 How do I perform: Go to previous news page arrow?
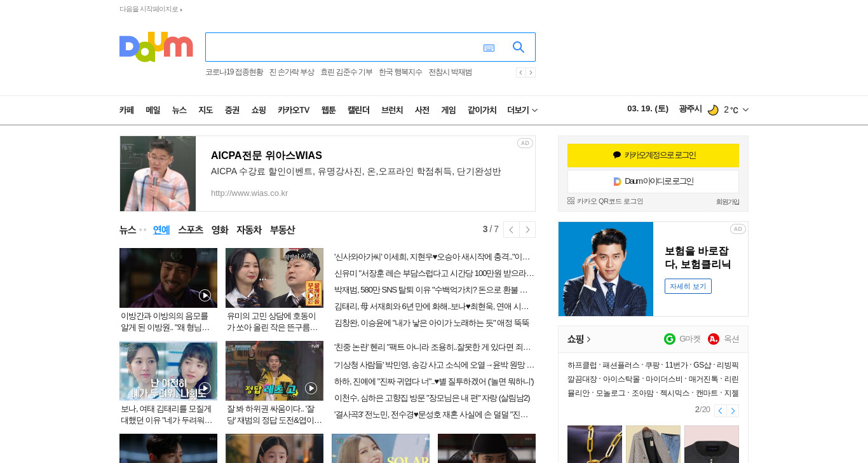(x=512, y=230)
